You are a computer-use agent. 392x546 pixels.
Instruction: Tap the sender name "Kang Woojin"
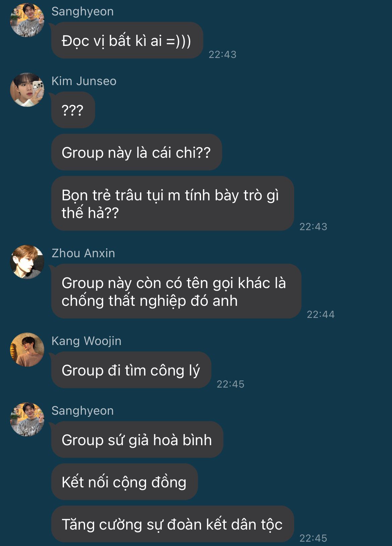coord(86,341)
